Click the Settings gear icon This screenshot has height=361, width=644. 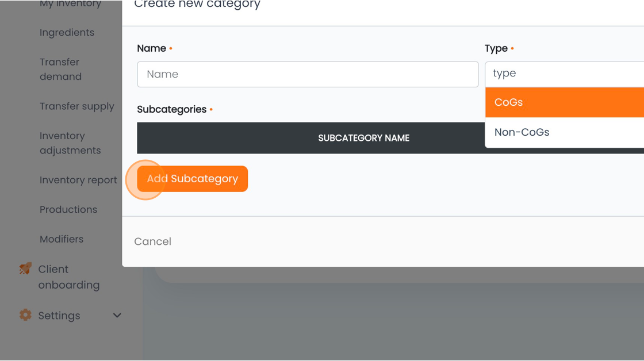(x=25, y=315)
